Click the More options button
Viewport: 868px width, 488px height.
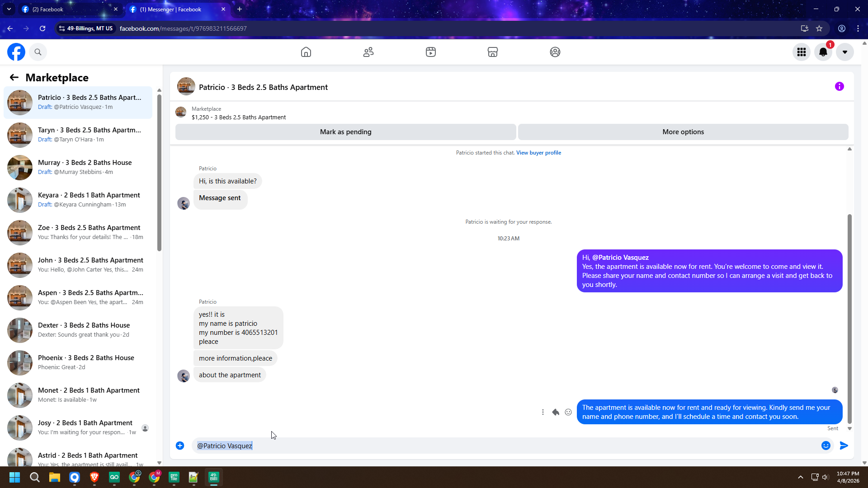[683, 132]
